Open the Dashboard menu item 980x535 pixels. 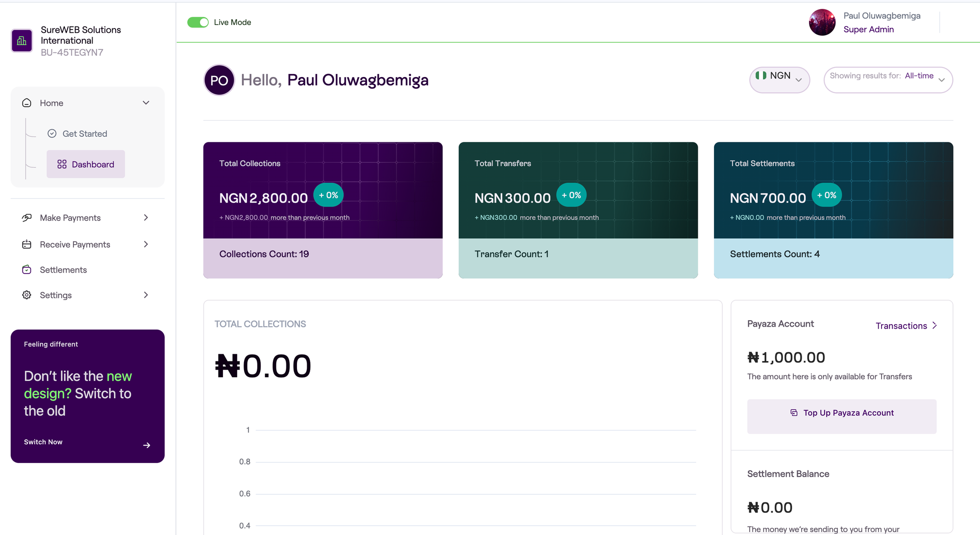86,164
